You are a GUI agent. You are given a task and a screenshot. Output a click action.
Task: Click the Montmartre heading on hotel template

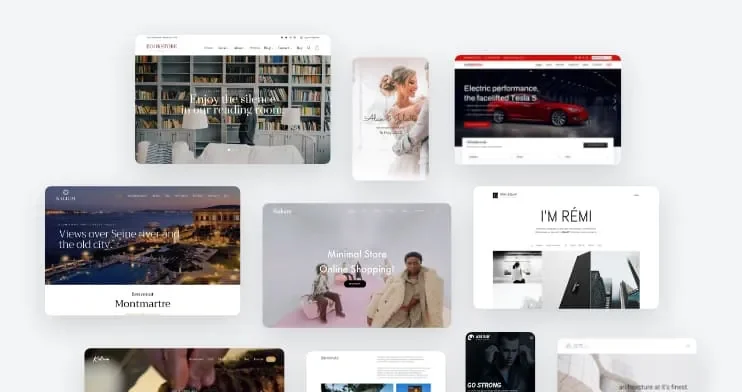[142, 304]
